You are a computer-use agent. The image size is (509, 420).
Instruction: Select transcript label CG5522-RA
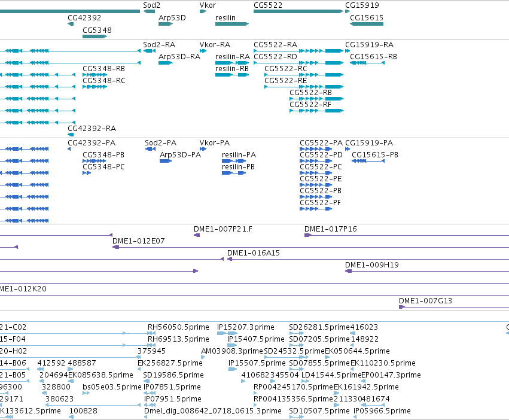pyautogui.click(x=276, y=45)
